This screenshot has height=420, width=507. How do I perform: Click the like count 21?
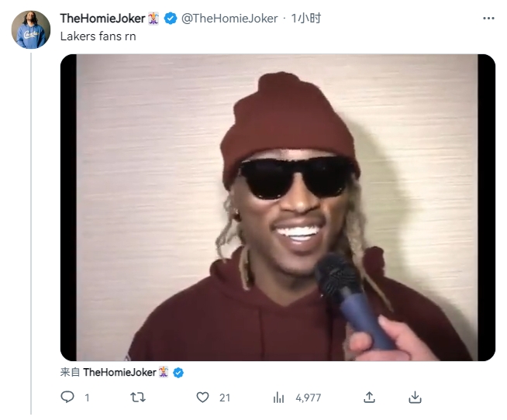pyautogui.click(x=225, y=398)
